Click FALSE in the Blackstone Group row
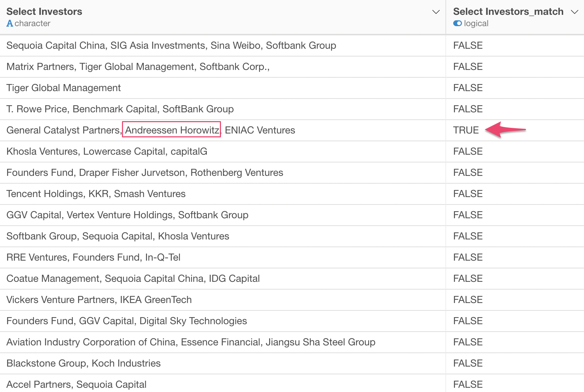584x392 pixels. point(468,363)
